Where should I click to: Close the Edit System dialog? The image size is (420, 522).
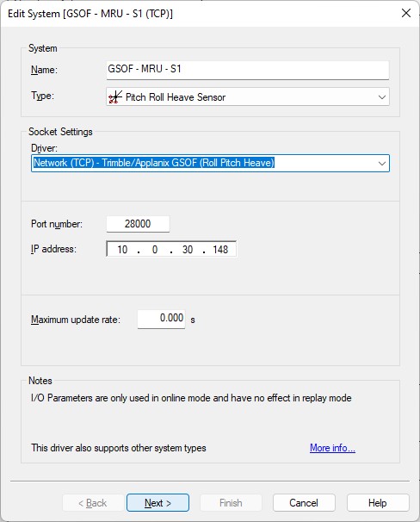[x=406, y=13]
